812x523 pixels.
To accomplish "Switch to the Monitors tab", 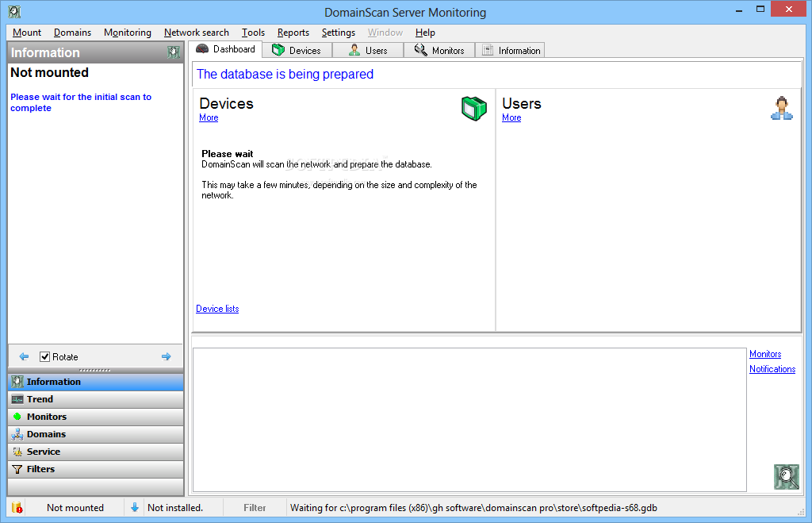I will point(439,50).
